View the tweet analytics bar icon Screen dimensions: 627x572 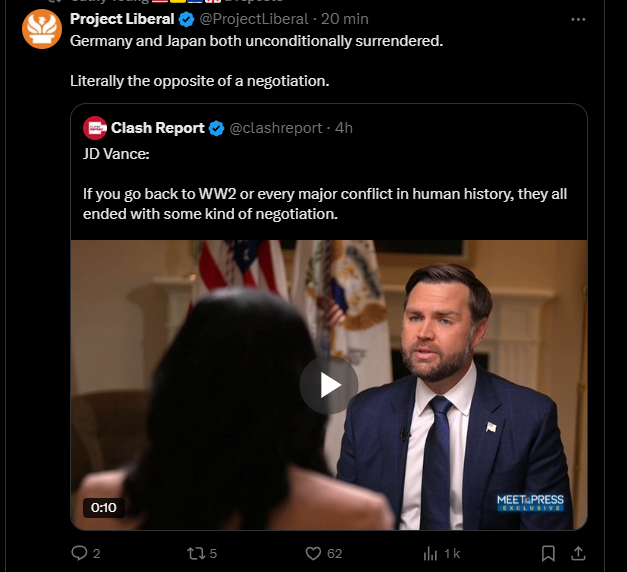tap(431, 553)
